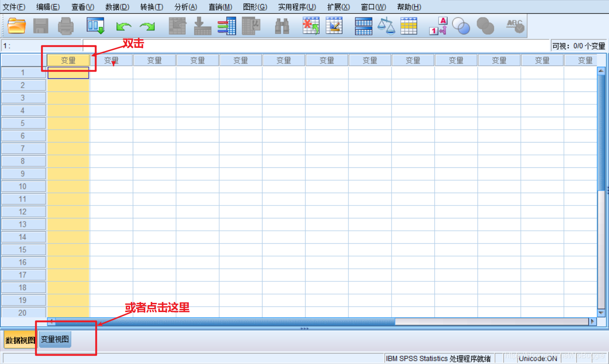Click the Find binoculars icon
This screenshot has width=609, height=364.
point(282,26)
